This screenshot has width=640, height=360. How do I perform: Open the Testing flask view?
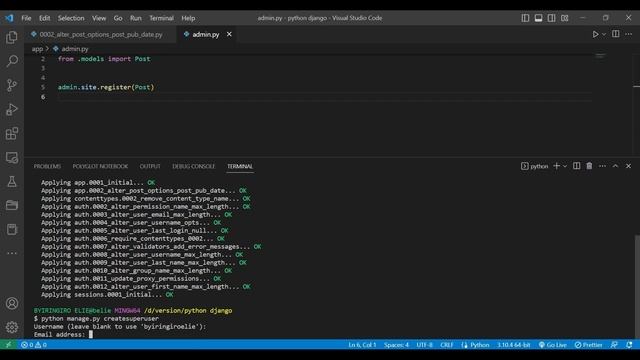12,181
